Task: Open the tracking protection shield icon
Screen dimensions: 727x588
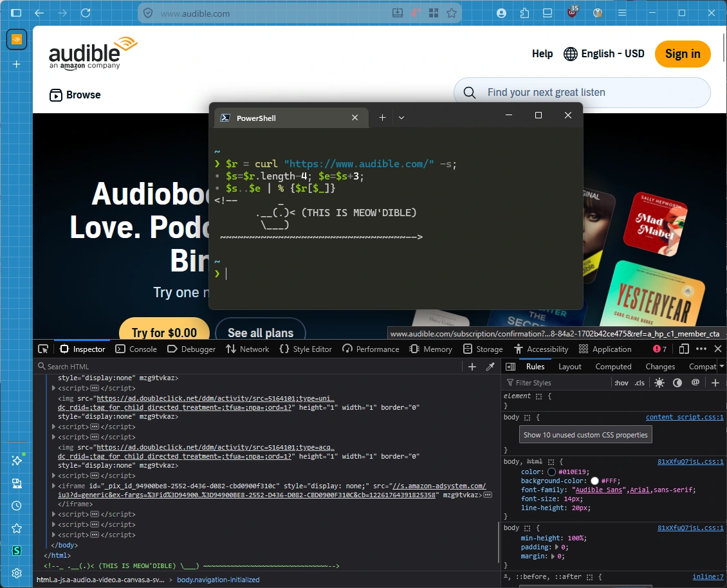Action: (148, 13)
